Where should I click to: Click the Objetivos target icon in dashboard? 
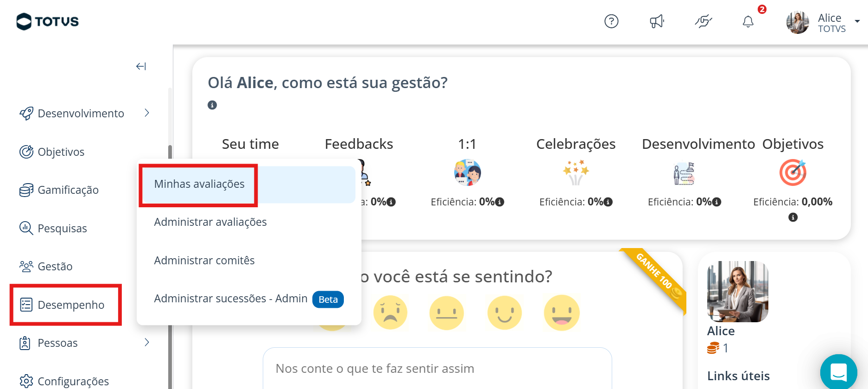[792, 172]
